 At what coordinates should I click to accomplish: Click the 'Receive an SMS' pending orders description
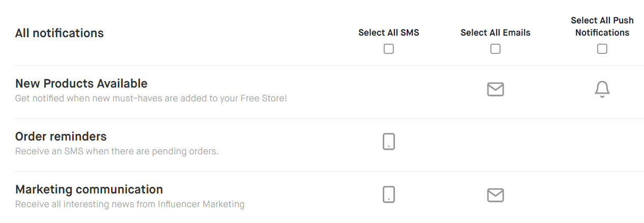(117, 151)
